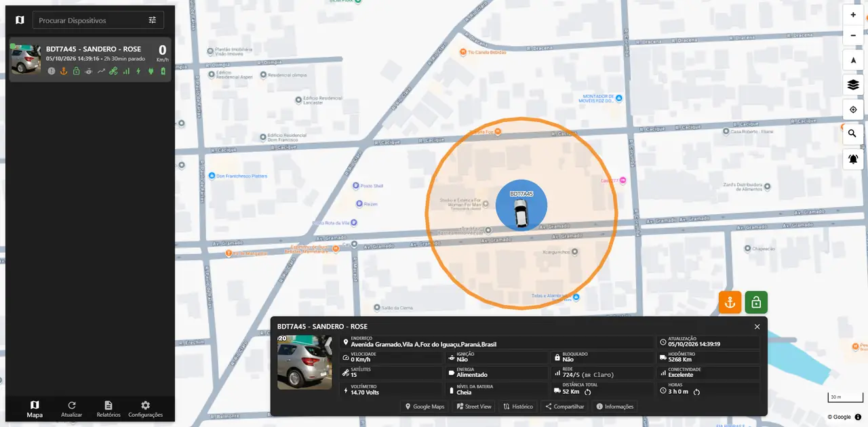Click the 14.70 Volts voltmeter value
The image size is (868, 427).
pyautogui.click(x=365, y=392)
